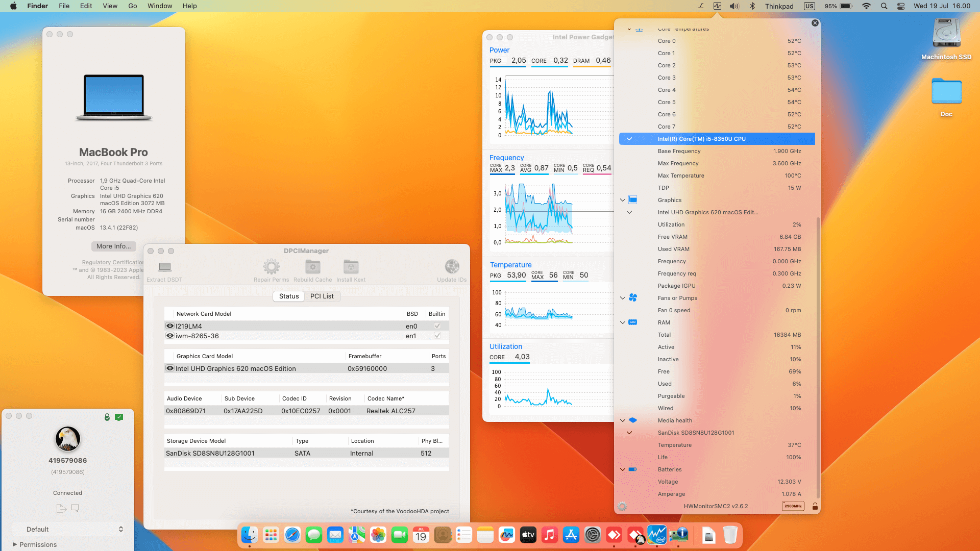
Task: Toggle Builtin checkbox for I219LM4
Action: point(437,326)
